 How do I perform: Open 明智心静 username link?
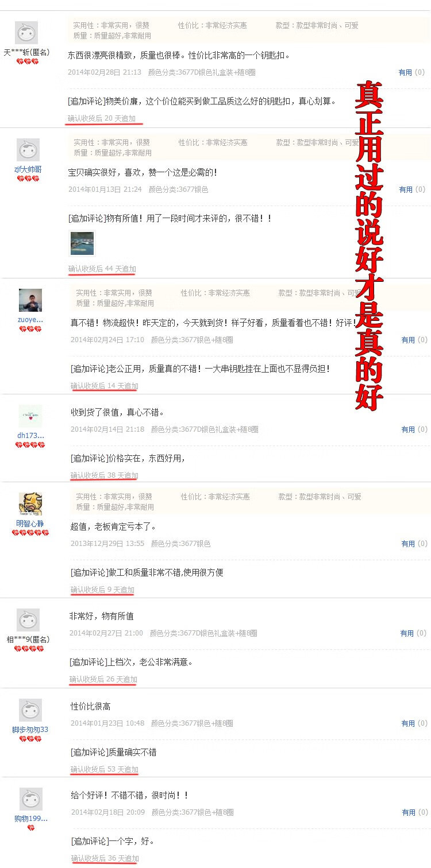(30, 524)
